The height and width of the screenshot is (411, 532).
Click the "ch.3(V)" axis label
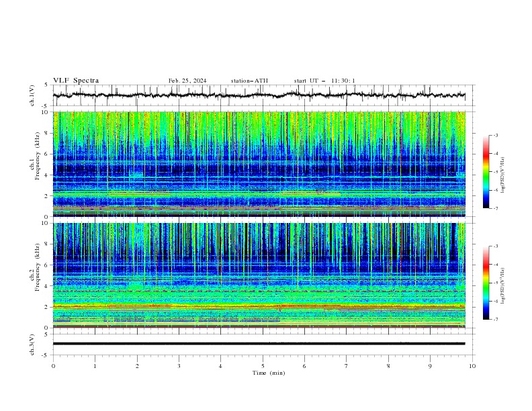point(32,345)
